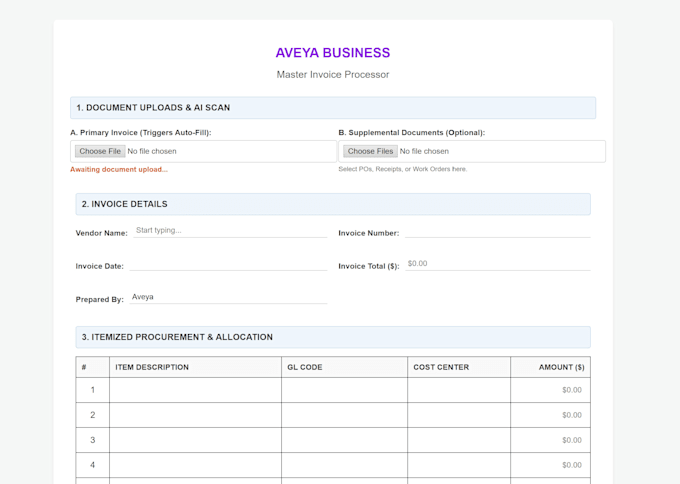The image size is (680, 484).
Task: Focus the Vendor Name field
Action: point(230,230)
